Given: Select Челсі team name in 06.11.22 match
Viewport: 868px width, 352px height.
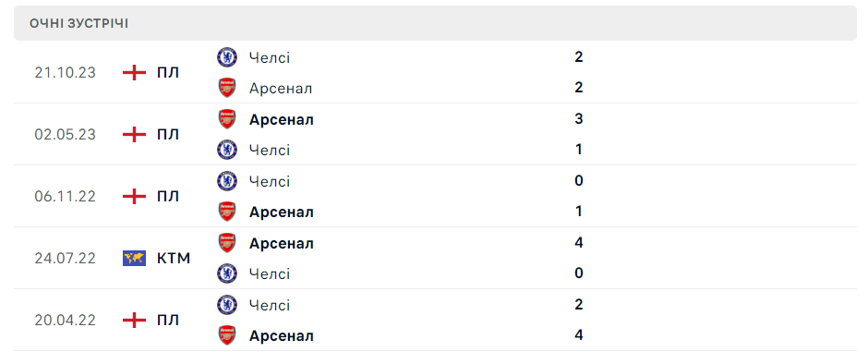Looking at the screenshot, I should (270, 181).
